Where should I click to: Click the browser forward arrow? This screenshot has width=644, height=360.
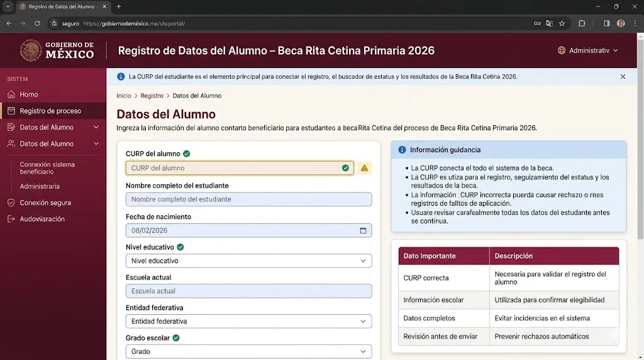23,23
